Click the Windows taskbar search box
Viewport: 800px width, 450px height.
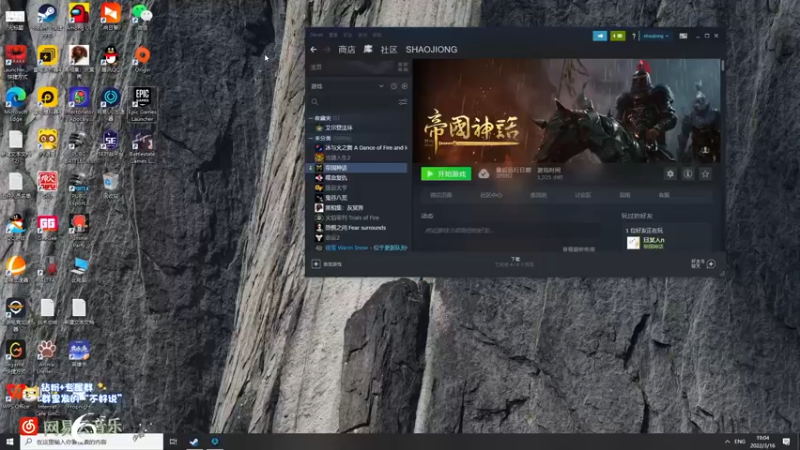[92, 441]
